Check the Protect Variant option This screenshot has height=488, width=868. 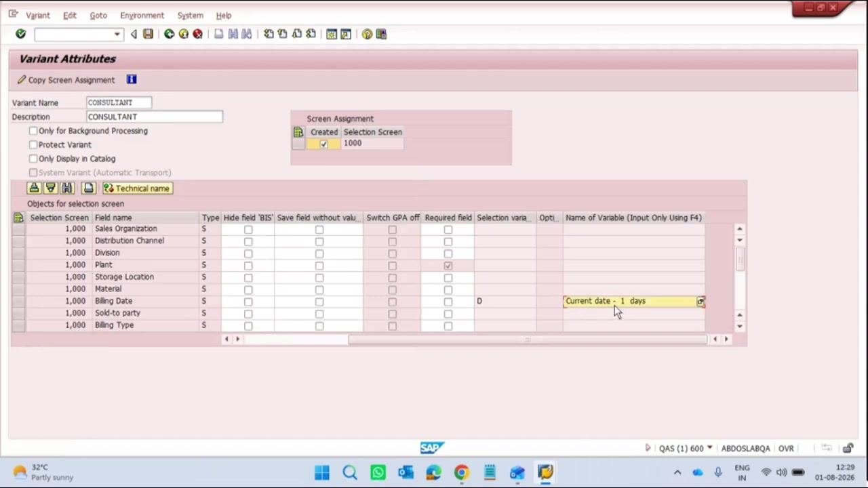(33, 144)
